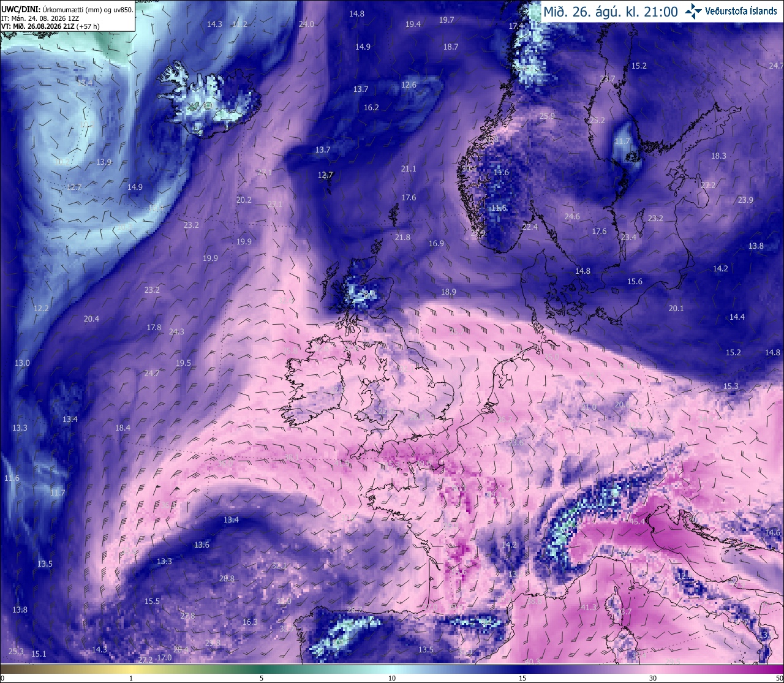Click the 0 mark on the colour scale

(x=2, y=678)
